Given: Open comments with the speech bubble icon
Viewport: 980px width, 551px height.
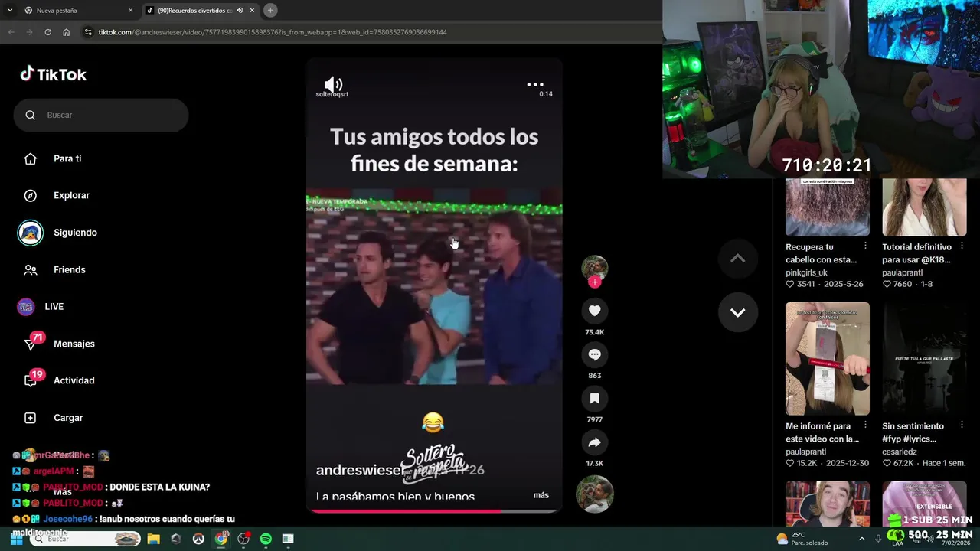Looking at the screenshot, I should click(x=594, y=354).
